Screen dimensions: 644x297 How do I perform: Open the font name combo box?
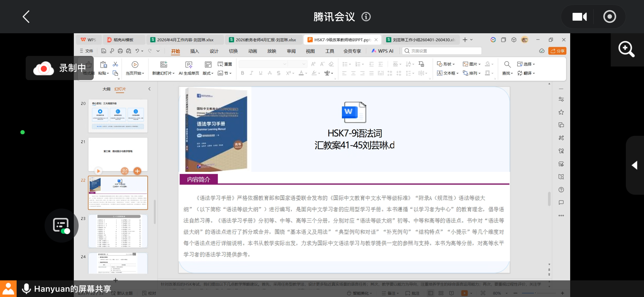point(263,64)
